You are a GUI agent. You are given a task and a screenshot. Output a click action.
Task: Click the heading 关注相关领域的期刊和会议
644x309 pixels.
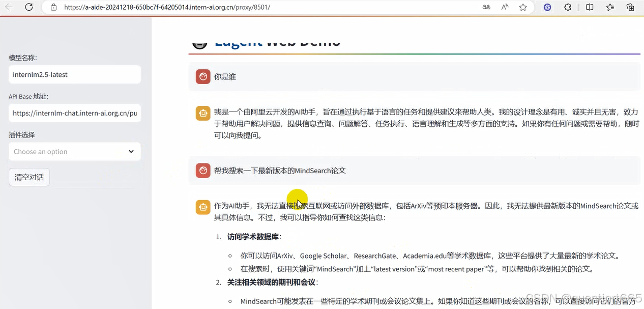(x=272, y=282)
